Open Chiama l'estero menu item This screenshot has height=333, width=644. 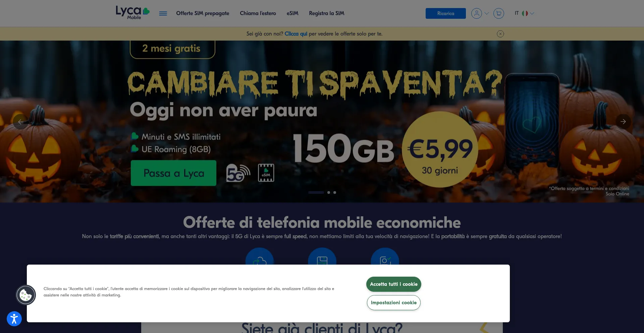[x=258, y=13]
